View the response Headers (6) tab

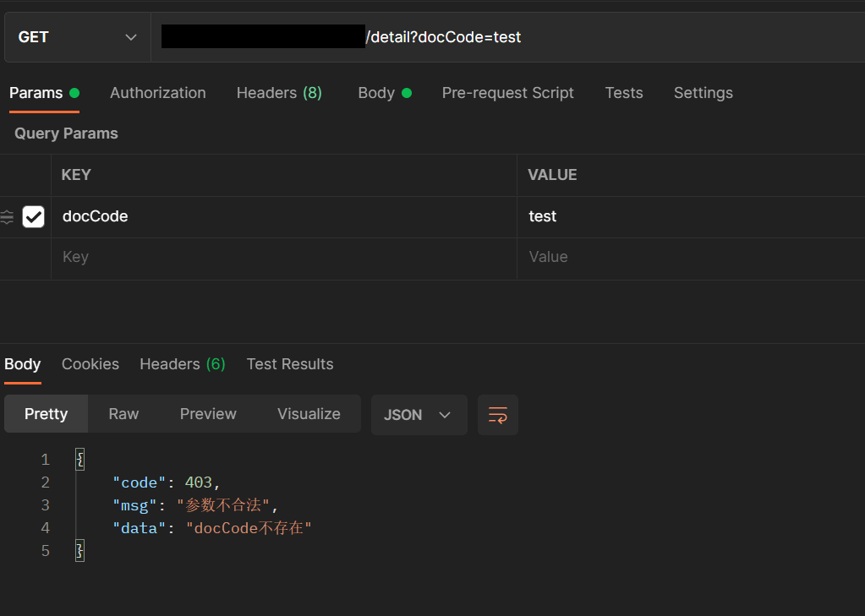pyautogui.click(x=183, y=364)
